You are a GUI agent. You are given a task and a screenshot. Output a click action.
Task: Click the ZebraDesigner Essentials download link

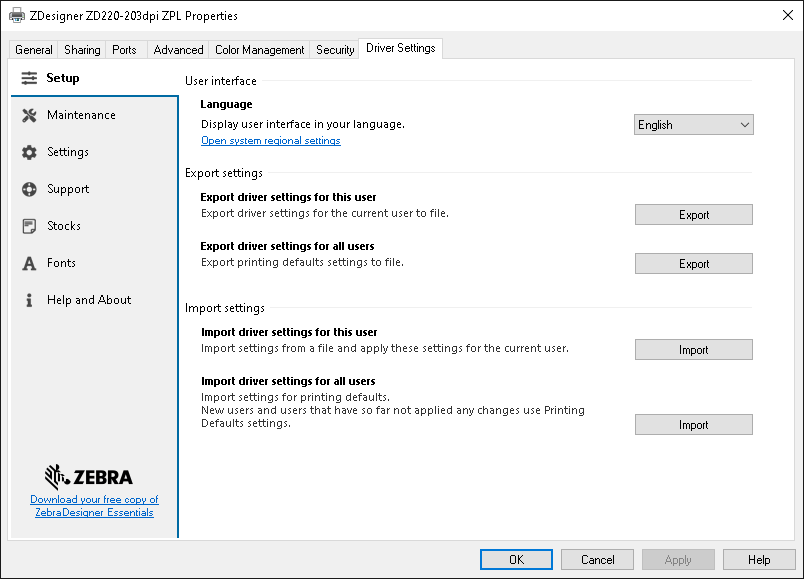[94, 505]
